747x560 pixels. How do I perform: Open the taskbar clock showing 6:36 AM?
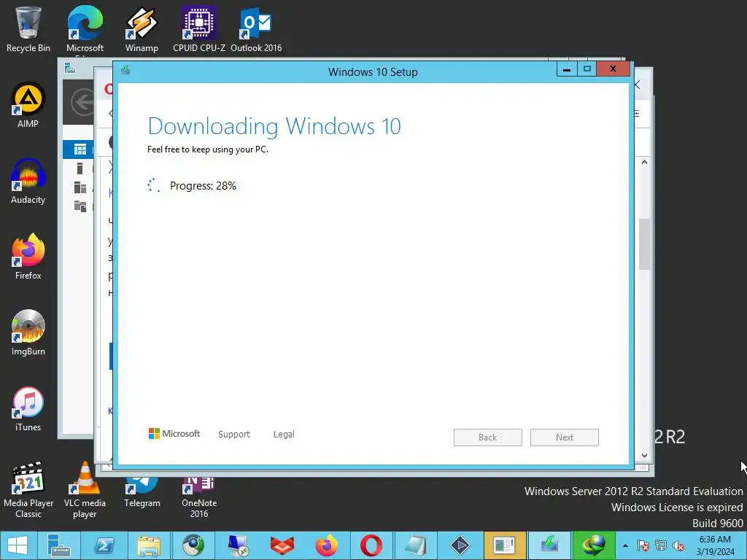[715, 545]
